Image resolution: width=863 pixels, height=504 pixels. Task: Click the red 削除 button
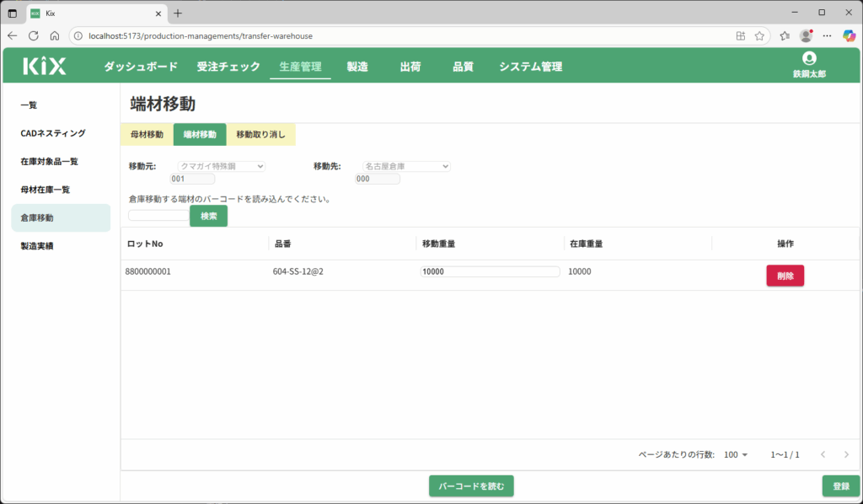click(785, 276)
